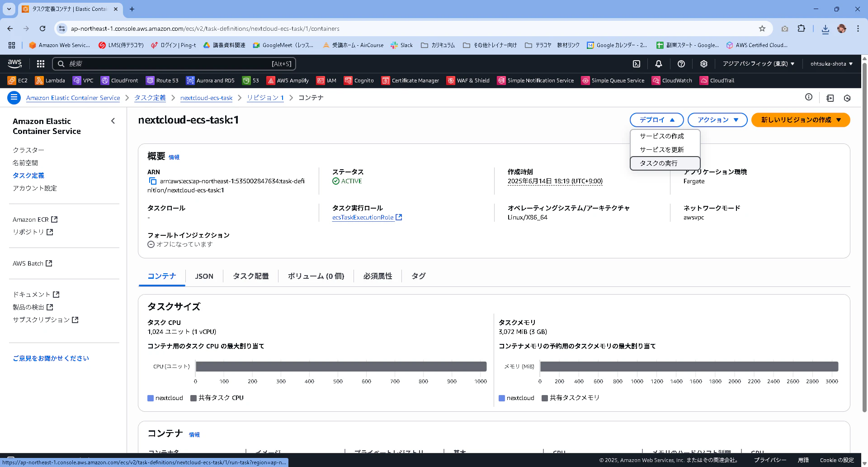Screen dimensions: 868x467
Task: Switch to the タスク配置 tab
Action: click(250, 276)
